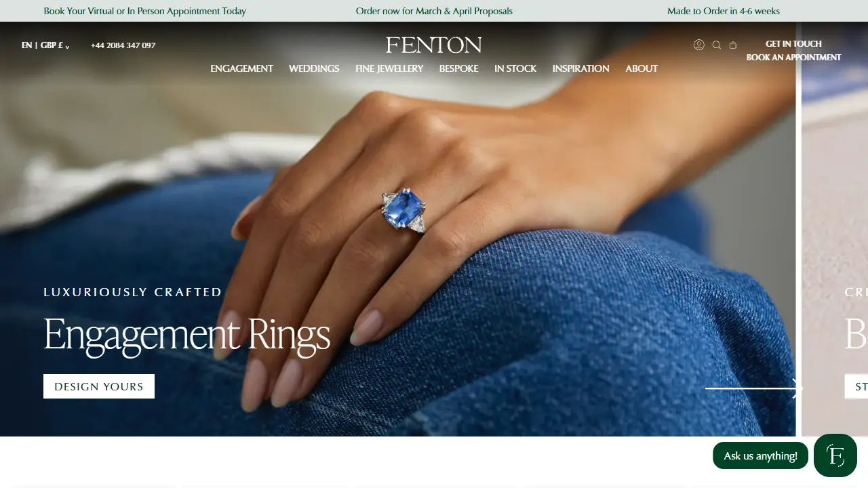Image resolution: width=868 pixels, height=488 pixels.
Task: Open search with magnifier icon
Action: tap(716, 45)
